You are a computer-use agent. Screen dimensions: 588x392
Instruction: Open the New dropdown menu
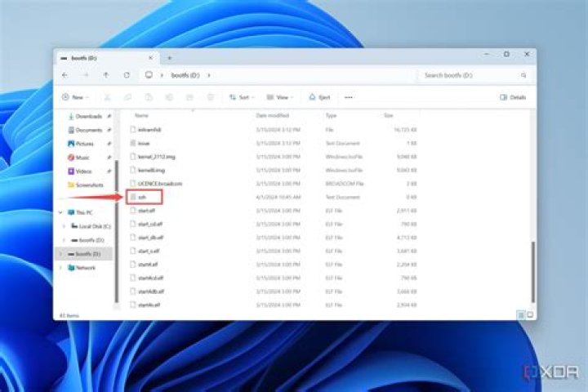(x=73, y=97)
